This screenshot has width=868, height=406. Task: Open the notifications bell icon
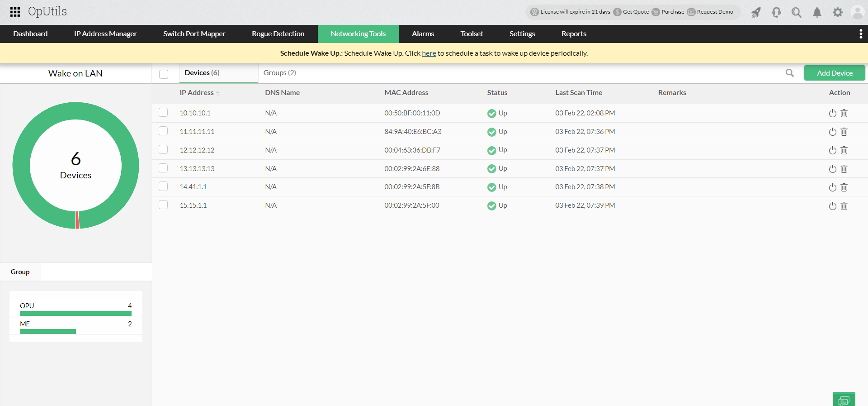817,12
